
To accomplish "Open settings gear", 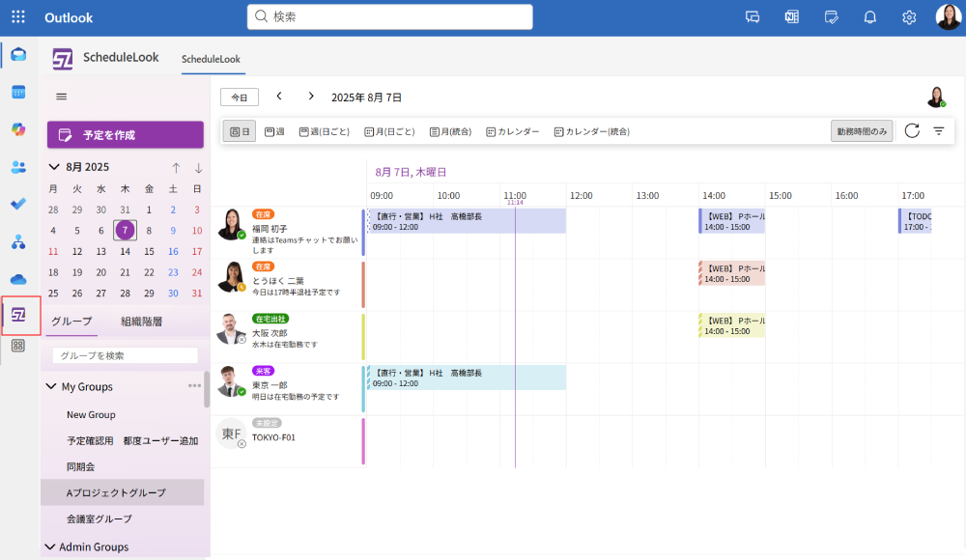I will 909,17.
